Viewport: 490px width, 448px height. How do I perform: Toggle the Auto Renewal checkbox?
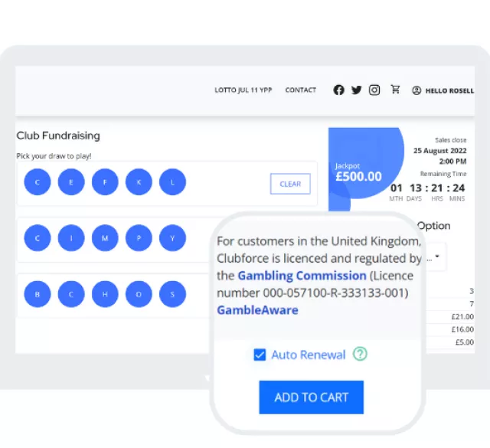point(260,355)
